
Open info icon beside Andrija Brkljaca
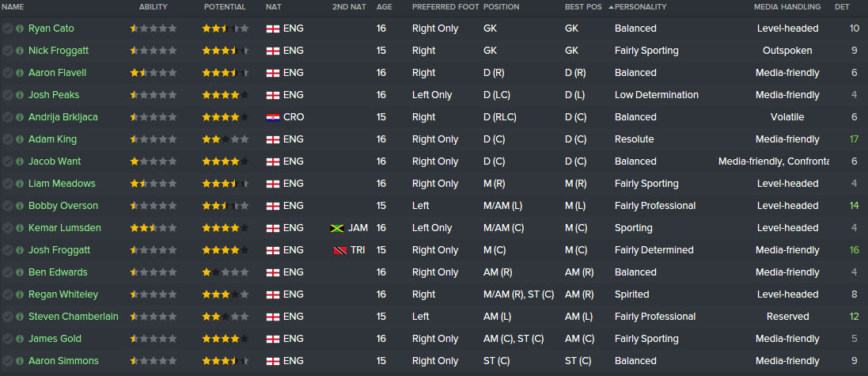pyautogui.click(x=19, y=117)
